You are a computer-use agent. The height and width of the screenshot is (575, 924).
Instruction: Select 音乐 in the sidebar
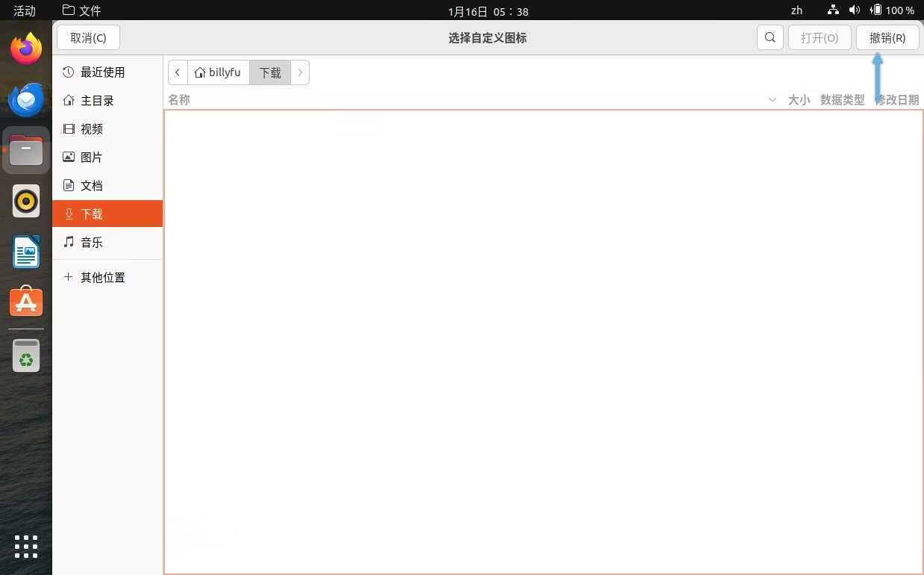(x=91, y=243)
